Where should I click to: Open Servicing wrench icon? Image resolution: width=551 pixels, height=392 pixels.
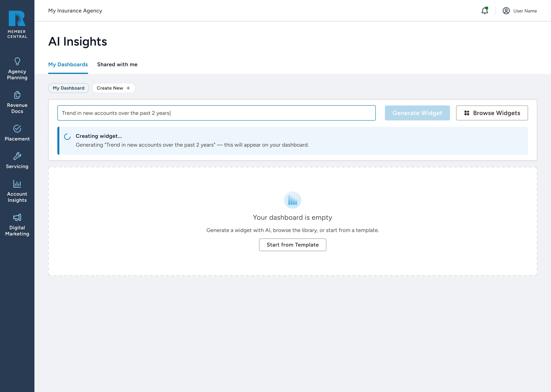(17, 156)
